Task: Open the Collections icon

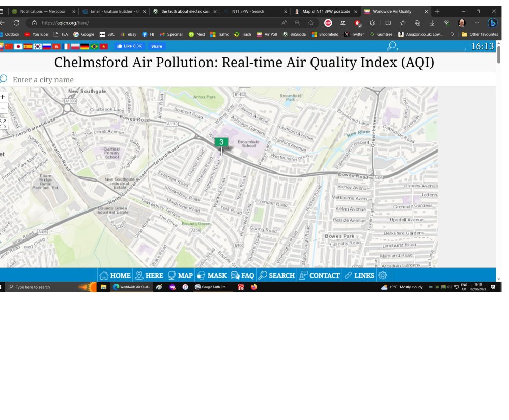Action: [x=417, y=23]
